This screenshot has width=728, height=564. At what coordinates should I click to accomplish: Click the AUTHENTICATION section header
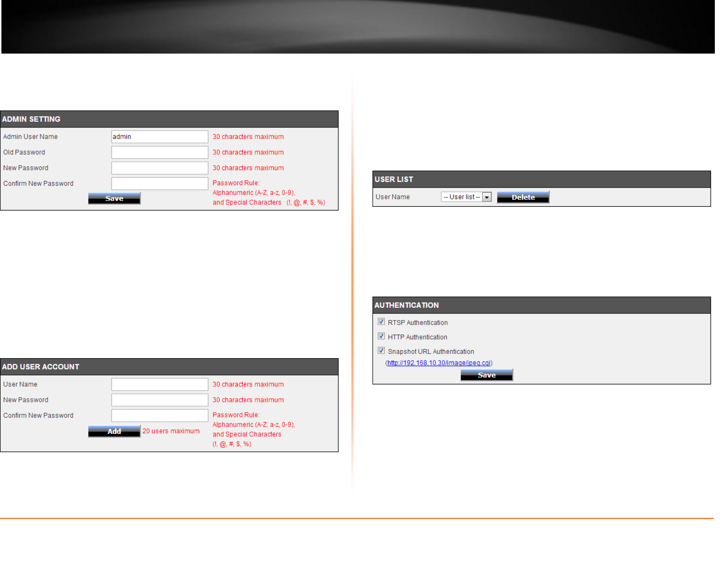[541, 305]
